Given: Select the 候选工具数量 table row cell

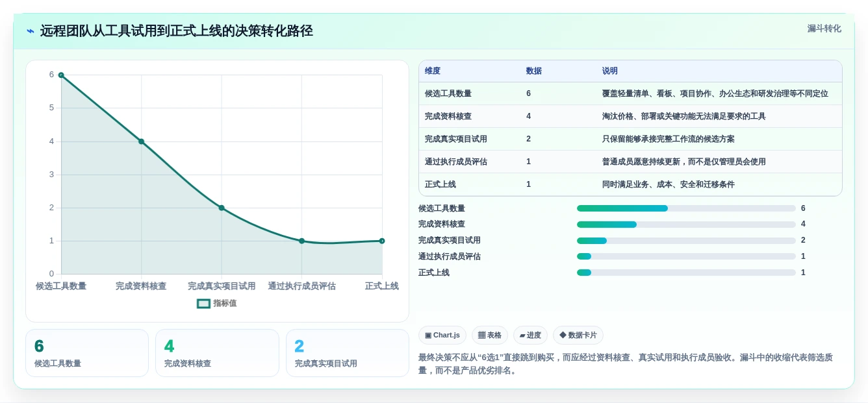Looking at the screenshot, I should click(x=448, y=93).
